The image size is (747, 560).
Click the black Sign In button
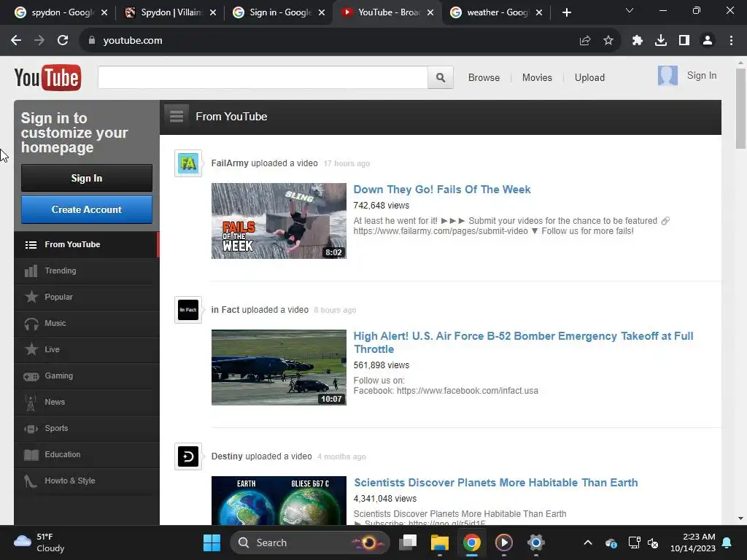coord(87,178)
